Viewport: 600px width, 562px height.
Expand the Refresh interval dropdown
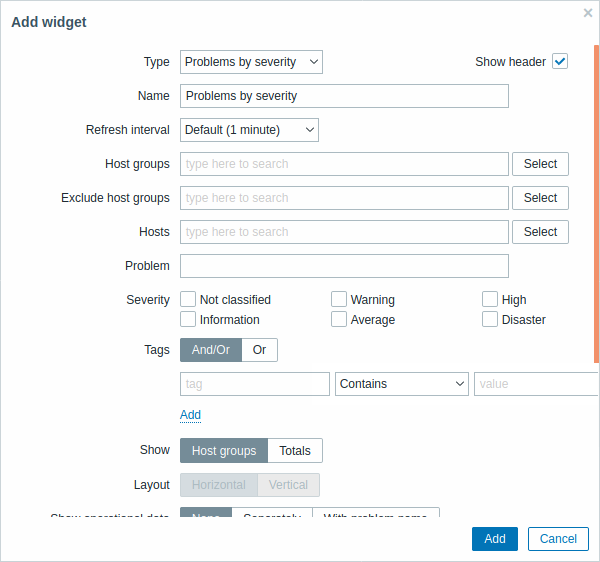coord(249,130)
